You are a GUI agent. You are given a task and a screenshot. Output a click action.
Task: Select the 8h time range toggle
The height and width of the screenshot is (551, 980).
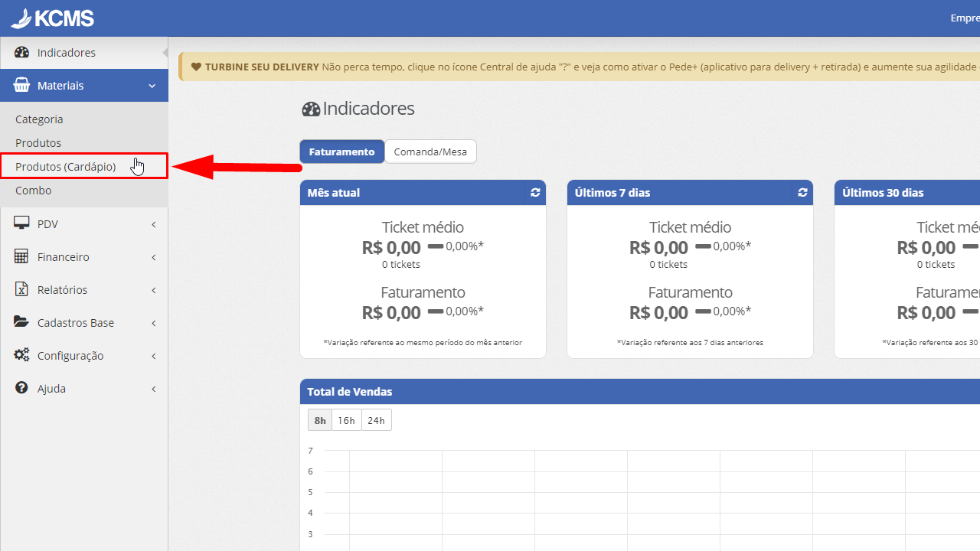tap(320, 420)
